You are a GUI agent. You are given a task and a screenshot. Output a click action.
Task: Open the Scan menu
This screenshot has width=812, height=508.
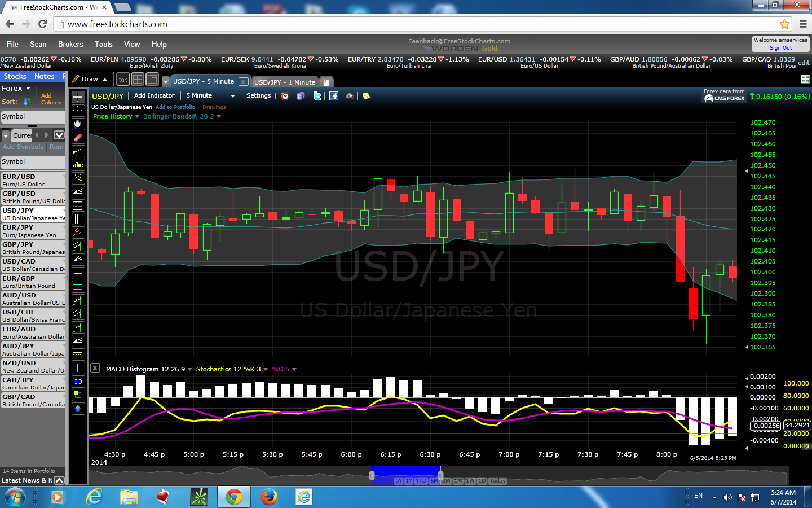[38, 44]
